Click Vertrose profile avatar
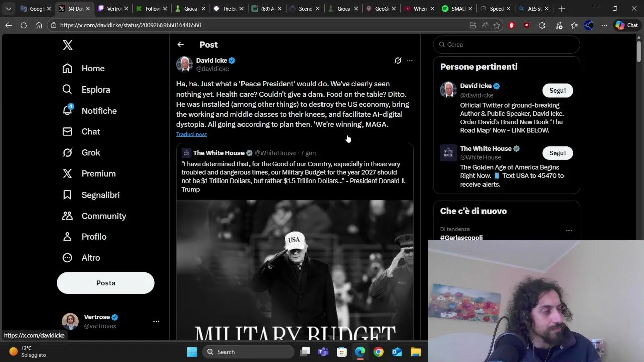This screenshot has height=362, width=644. click(70, 321)
